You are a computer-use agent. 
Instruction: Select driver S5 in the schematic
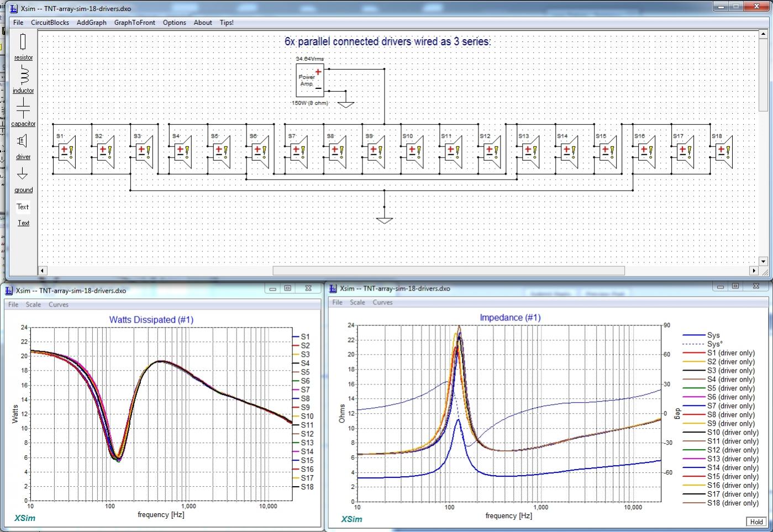tap(222, 151)
